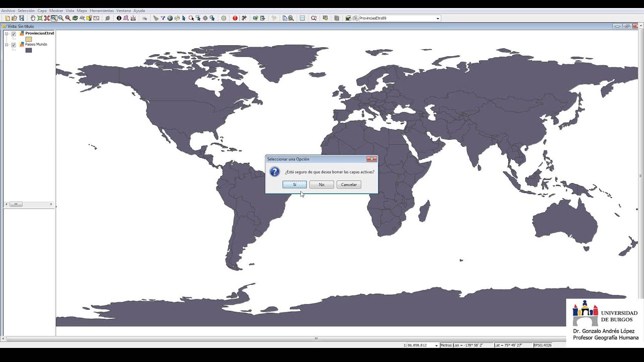Click the Cancelar button in dialog
Viewport: 644px width, 362px height.
click(x=349, y=185)
